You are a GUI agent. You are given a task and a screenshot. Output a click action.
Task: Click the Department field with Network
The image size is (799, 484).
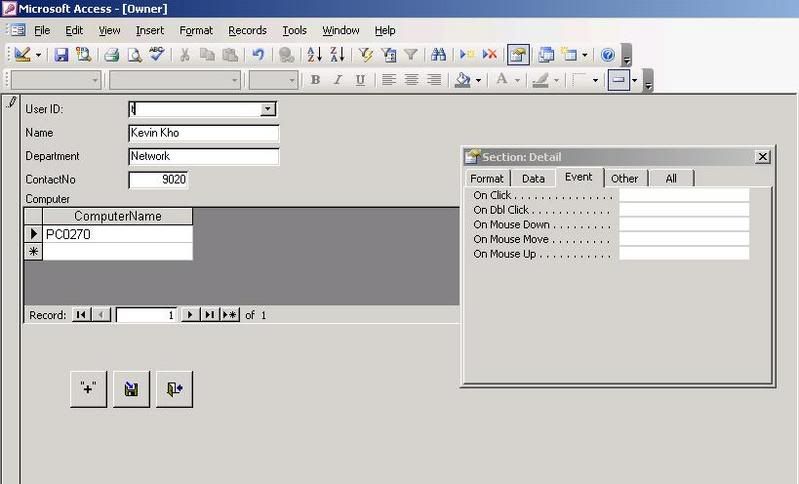203,156
